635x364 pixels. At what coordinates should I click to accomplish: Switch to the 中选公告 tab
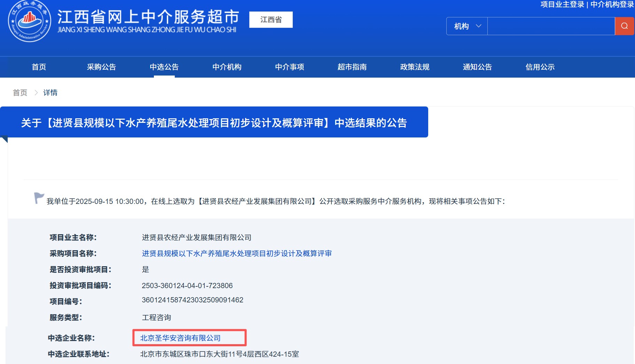164,67
